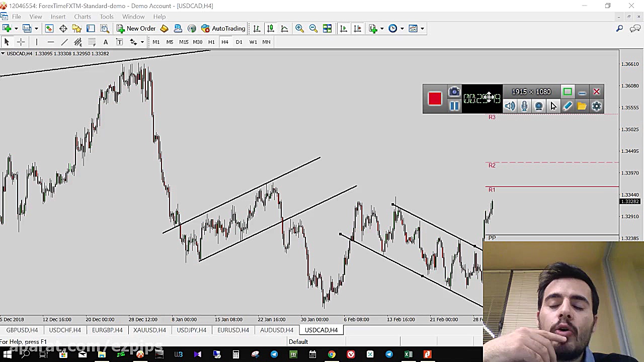644x362 pixels.
Task: Switch to the EURUSD,H4 chart tab
Action: point(233,330)
